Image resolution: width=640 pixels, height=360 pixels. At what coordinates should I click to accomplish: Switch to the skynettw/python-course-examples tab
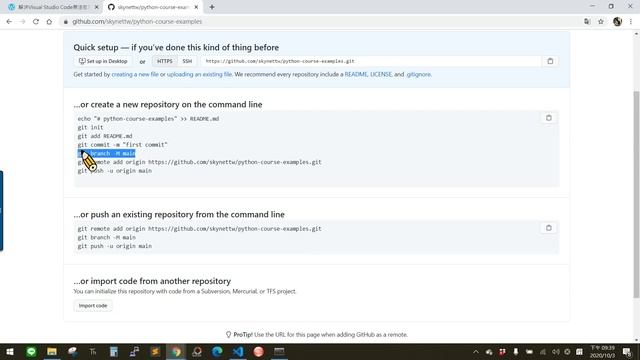click(153, 7)
